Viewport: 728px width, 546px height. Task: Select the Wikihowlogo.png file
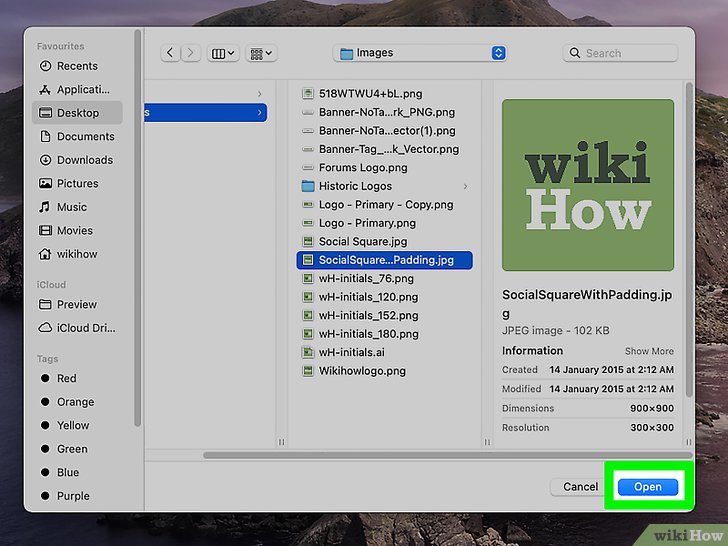point(361,371)
